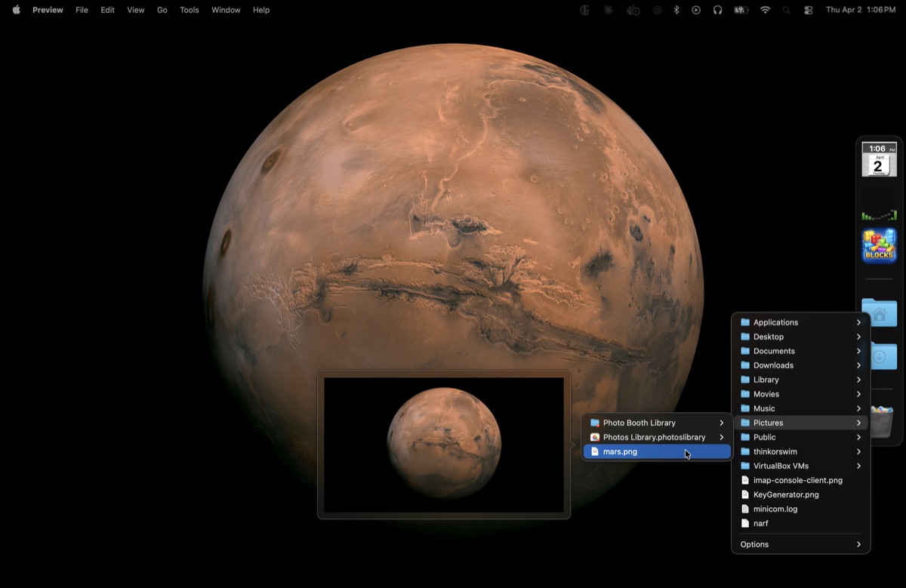The height and width of the screenshot is (588, 906).
Task: Open Photos Library.photoslibrary in the submenu
Action: point(657,437)
